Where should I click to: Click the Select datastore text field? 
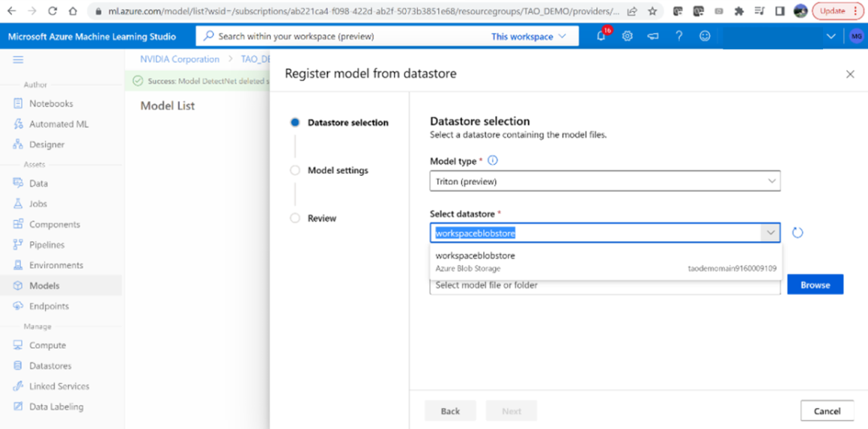(x=596, y=233)
